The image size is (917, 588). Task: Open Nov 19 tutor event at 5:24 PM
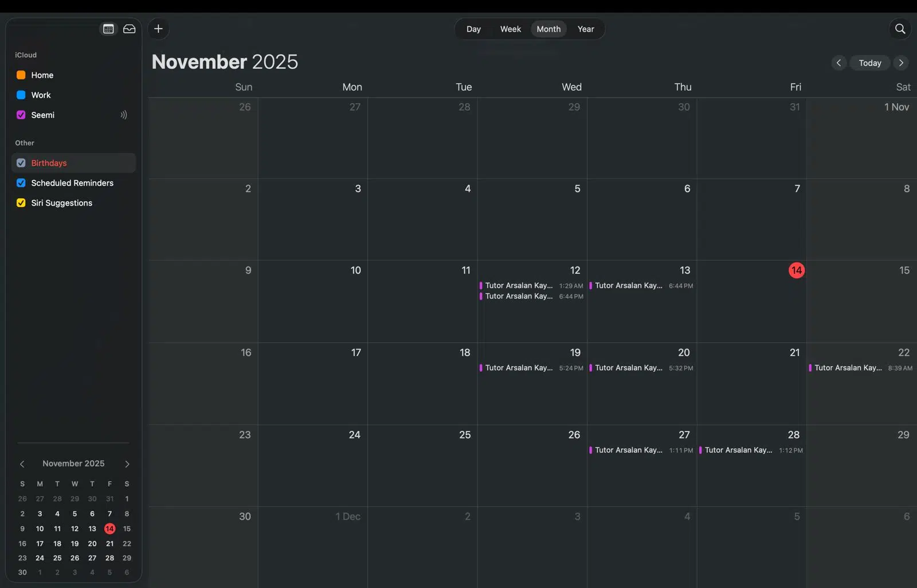coord(532,368)
